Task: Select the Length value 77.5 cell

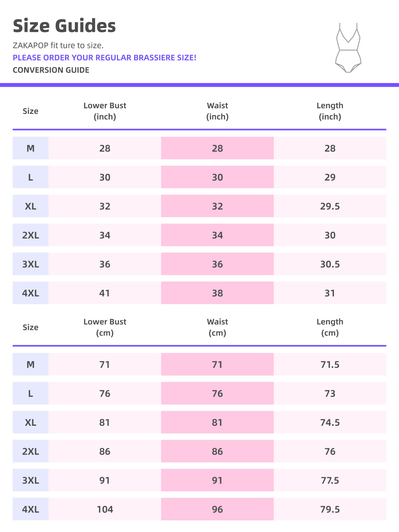Action: tap(330, 480)
